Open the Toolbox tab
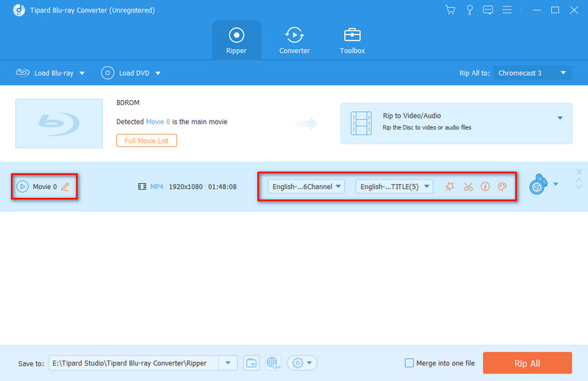This screenshot has height=381, width=588. pyautogui.click(x=352, y=40)
